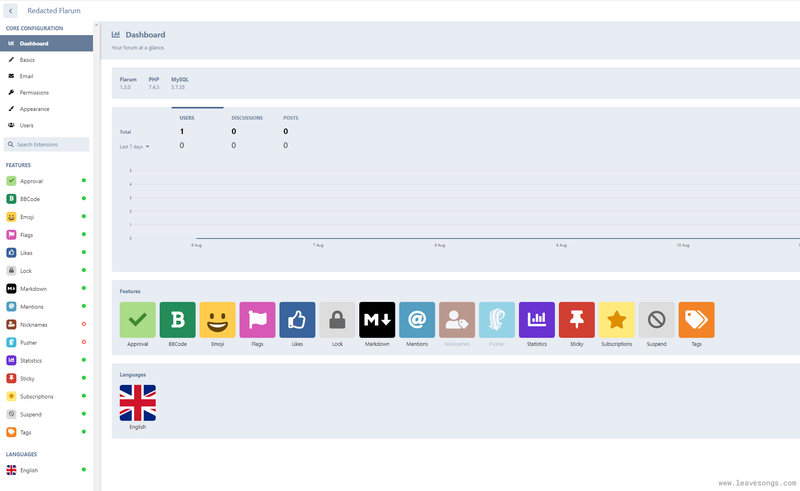Open Pusher extension in sidebar
Viewport: 800px width, 491px height.
coord(29,342)
